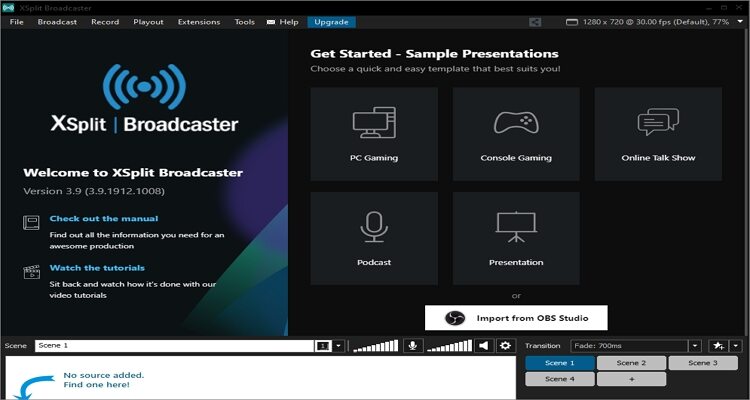Click the tutorials clapperboard icon
Image resolution: width=750 pixels, height=400 pixels.
tap(31, 272)
